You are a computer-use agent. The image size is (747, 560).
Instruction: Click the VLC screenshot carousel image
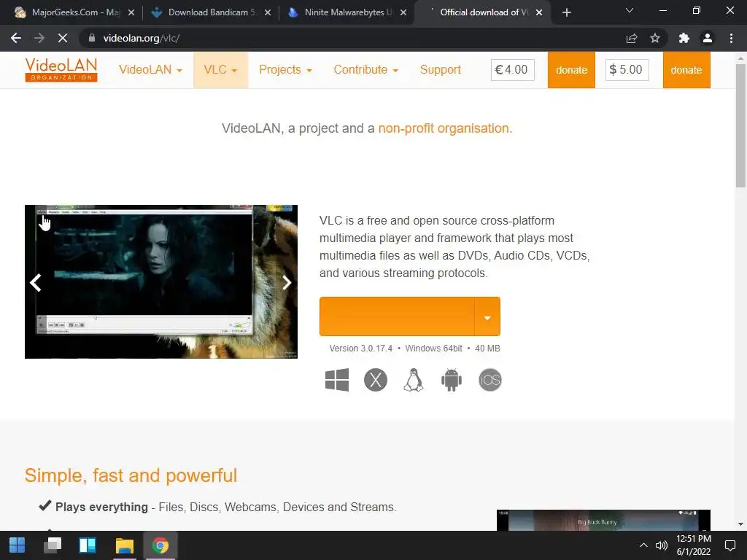coord(161,281)
